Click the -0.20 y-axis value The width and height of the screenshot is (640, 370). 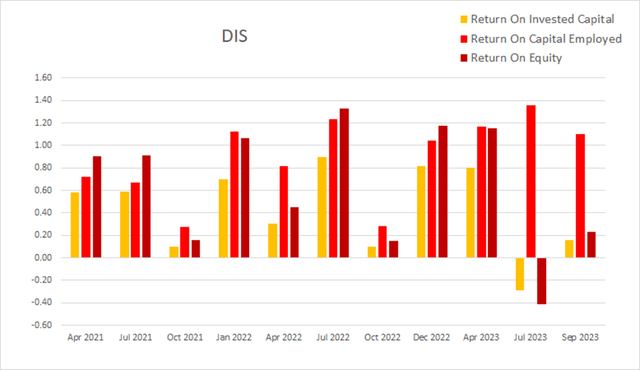[42, 280]
